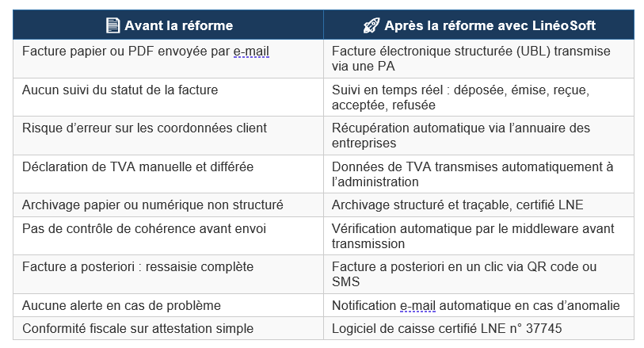This screenshot has height=348, width=644.
Task: Select 'Logiciel de caisse certifié LNE n° 37745'
Action: point(447,328)
